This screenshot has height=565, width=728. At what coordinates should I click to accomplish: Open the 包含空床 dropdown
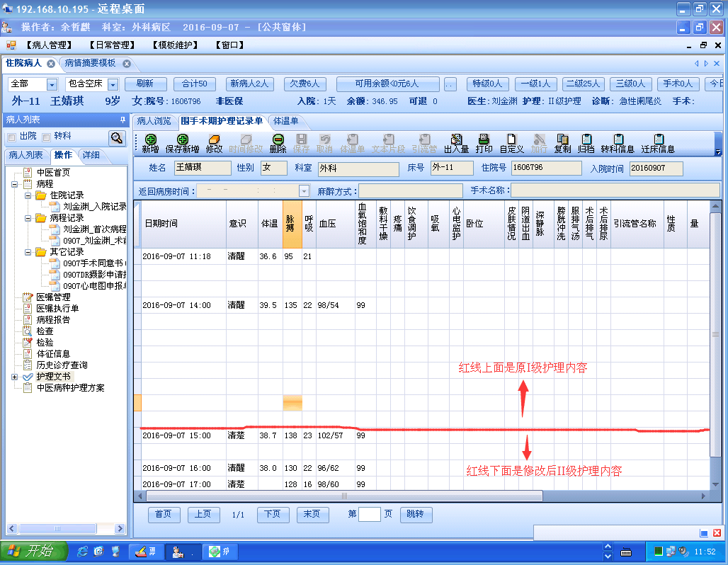[113, 84]
